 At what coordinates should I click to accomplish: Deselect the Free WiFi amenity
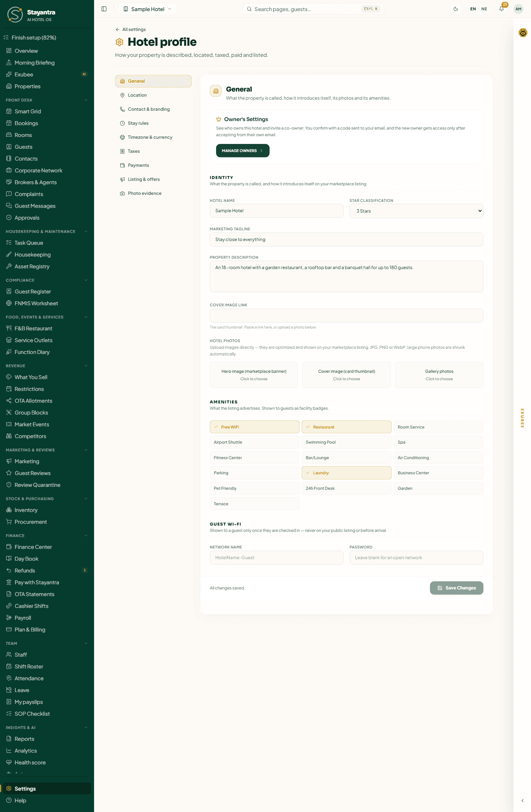(x=254, y=427)
